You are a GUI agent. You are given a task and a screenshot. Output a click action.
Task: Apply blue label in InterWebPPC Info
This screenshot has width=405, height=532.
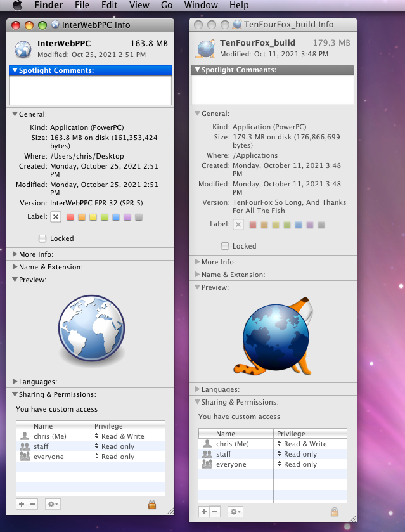[116, 217]
